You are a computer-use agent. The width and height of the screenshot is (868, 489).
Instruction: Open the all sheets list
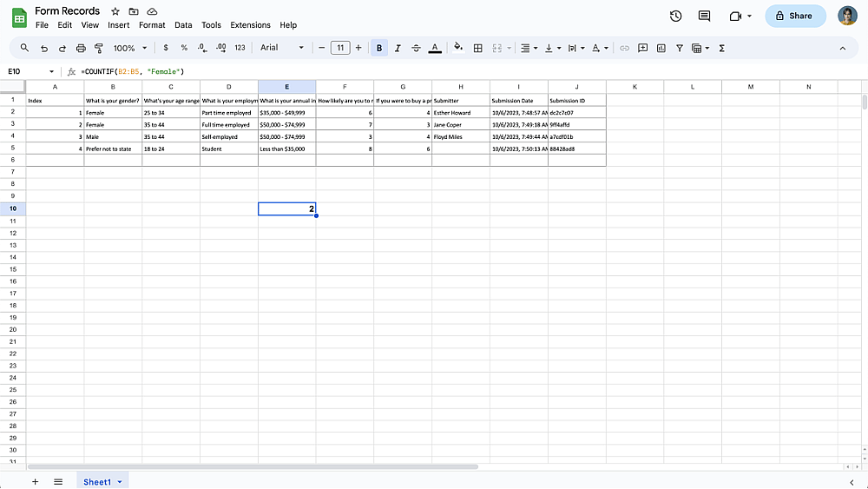[58, 482]
